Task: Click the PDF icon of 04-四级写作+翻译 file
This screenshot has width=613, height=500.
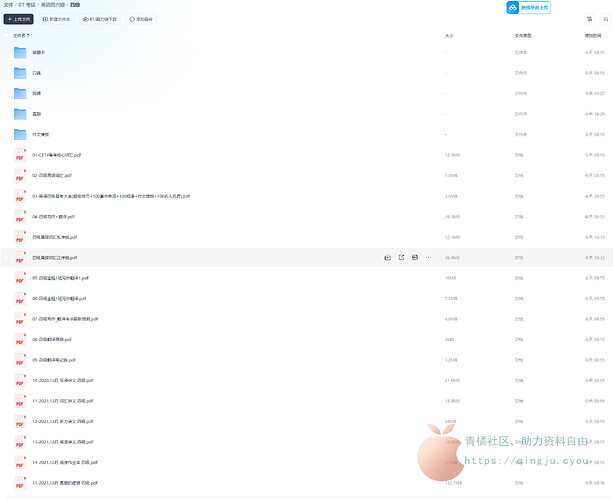Action: coord(20,216)
